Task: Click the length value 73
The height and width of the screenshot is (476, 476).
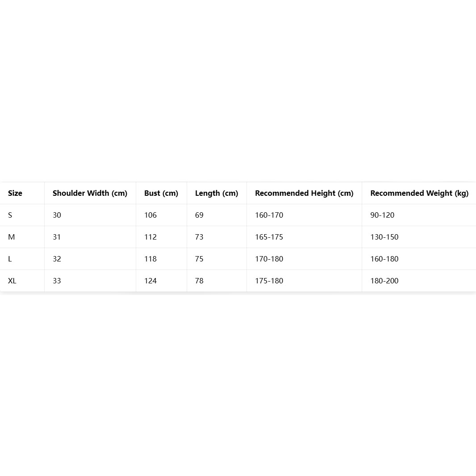Action: tap(199, 237)
